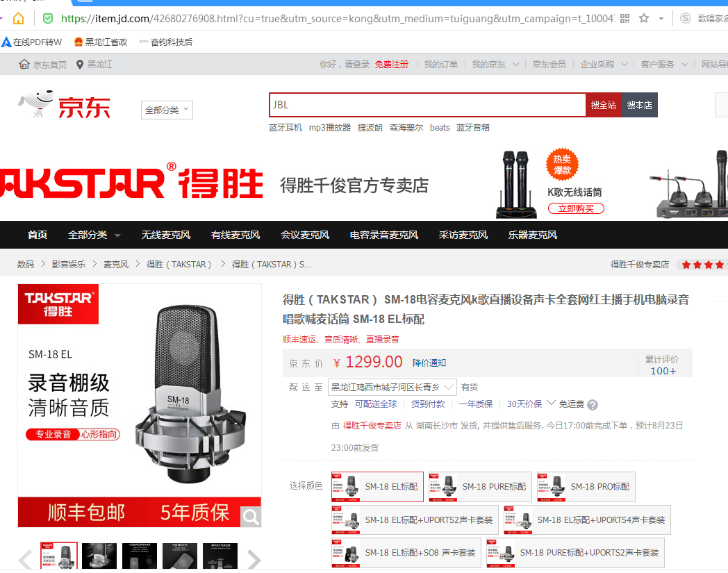The image size is (728, 573).
Task: Expand the chevron after 30天价保
Action: coord(551,403)
